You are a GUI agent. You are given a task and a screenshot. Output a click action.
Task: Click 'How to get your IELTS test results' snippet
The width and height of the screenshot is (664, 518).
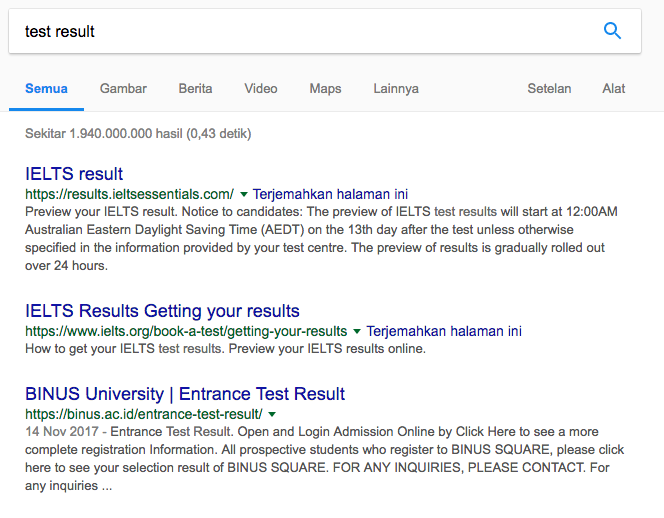click(x=225, y=349)
